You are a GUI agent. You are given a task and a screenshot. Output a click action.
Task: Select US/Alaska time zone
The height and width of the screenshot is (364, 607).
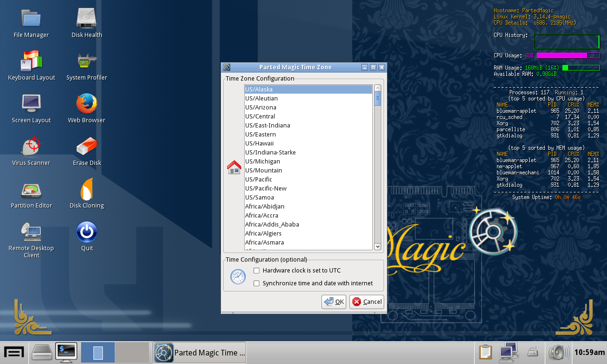coord(308,90)
